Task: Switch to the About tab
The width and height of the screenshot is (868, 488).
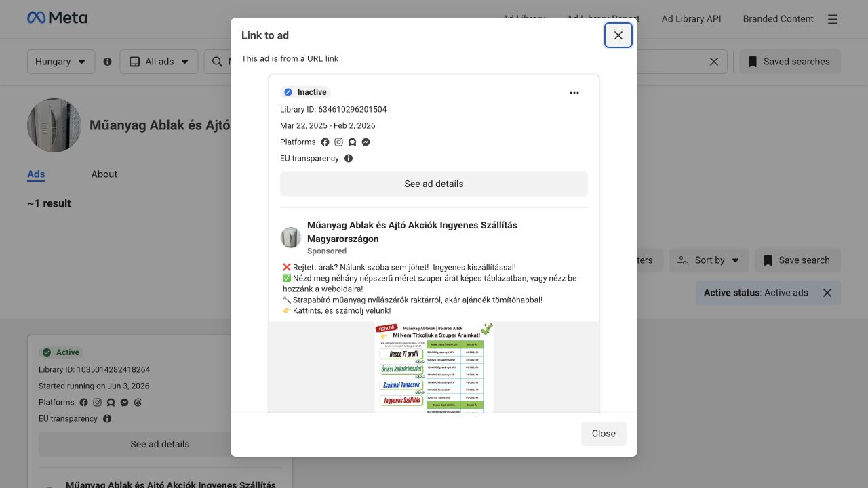Action: click(104, 174)
